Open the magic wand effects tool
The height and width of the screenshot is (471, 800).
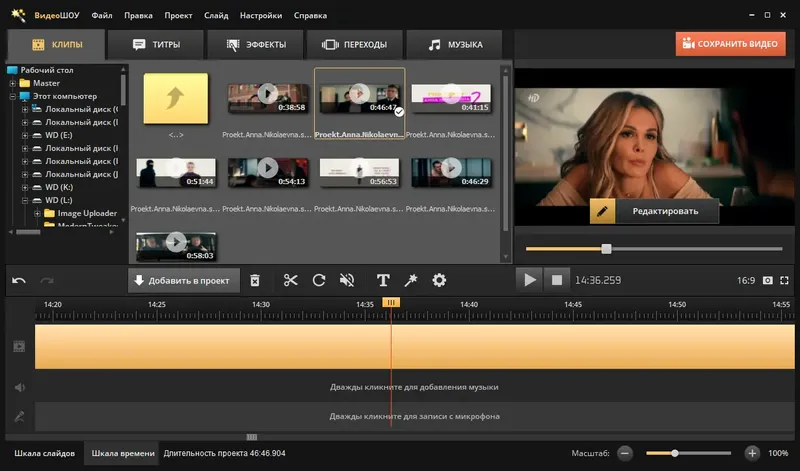(x=411, y=280)
